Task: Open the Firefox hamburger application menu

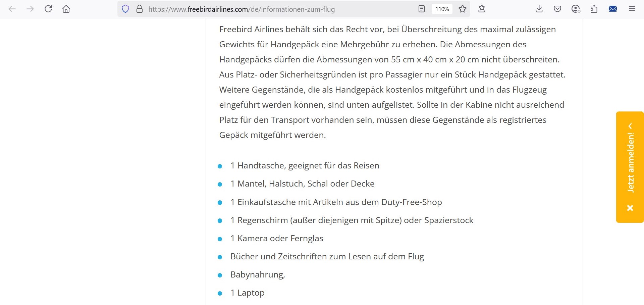Action: pyautogui.click(x=632, y=9)
